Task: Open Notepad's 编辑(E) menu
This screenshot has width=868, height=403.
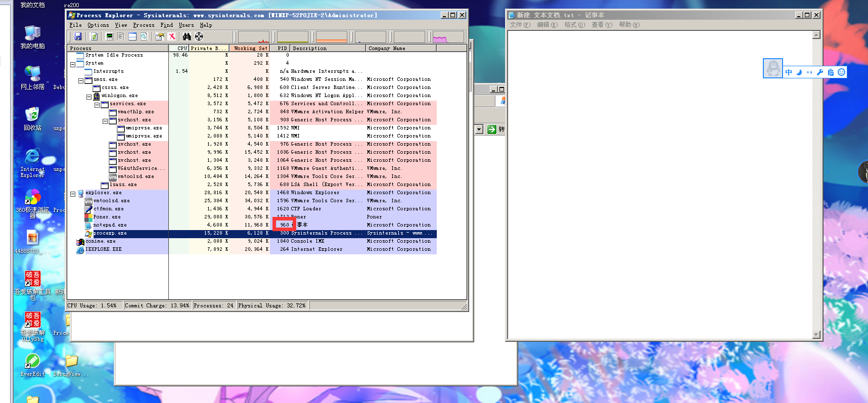Action: [547, 24]
